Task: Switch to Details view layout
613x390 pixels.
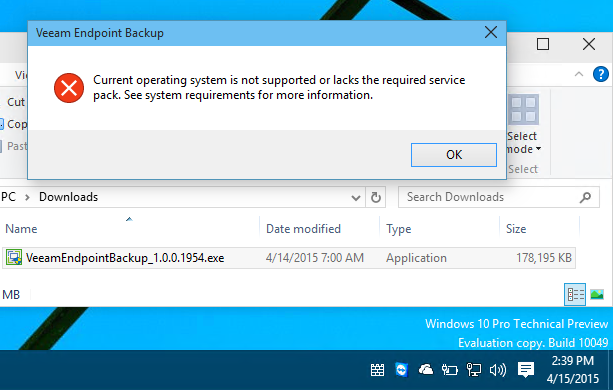Action: pos(575,294)
